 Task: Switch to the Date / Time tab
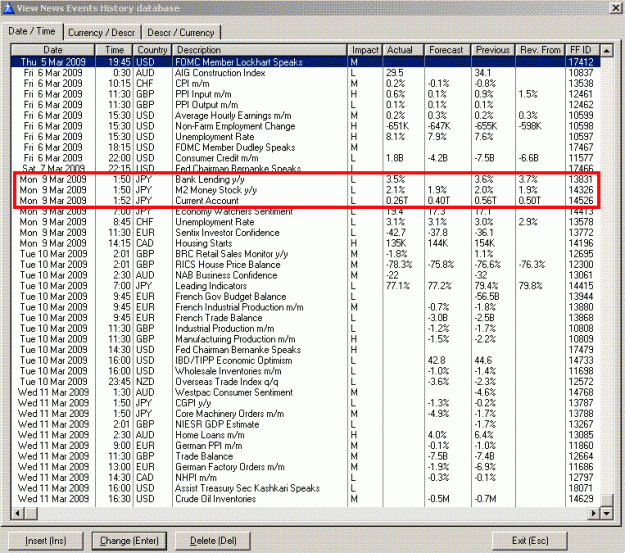pos(32,31)
